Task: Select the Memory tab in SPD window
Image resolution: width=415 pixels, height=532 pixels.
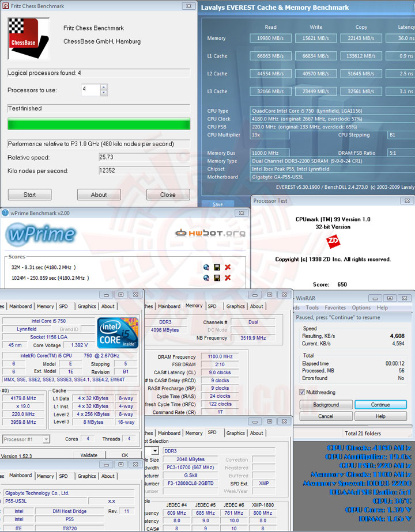Action: click(194, 433)
